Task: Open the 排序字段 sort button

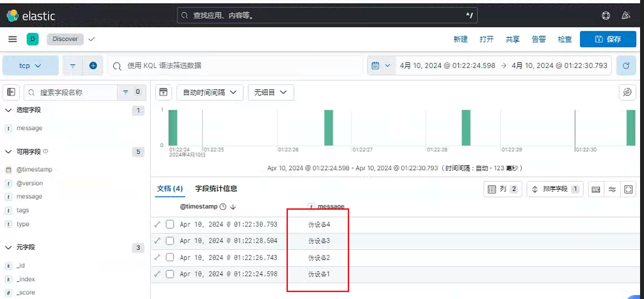Action: coord(555,189)
